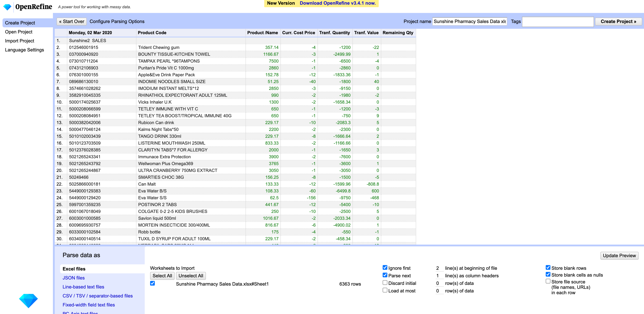Click the Tags input field
644x314 pixels.
click(557, 21)
